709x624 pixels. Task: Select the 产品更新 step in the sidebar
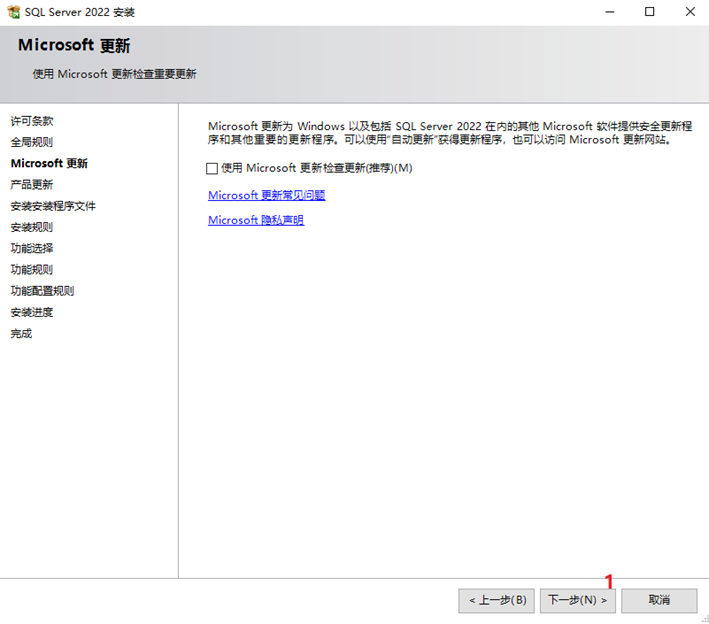[32, 184]
